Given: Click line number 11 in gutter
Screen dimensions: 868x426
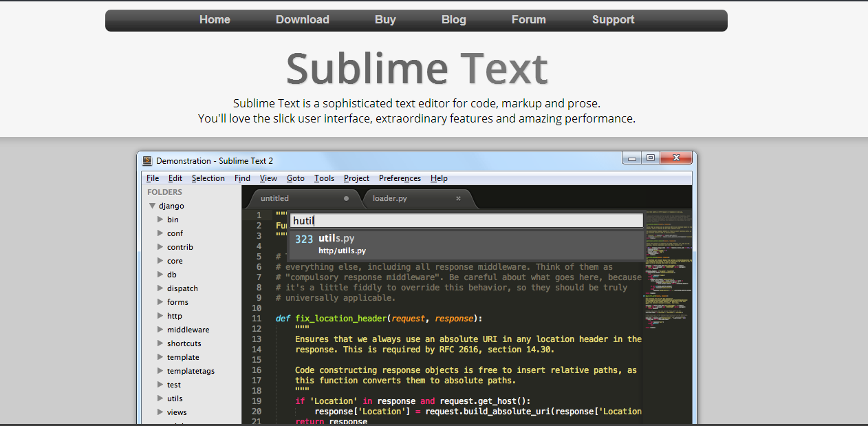Looking at the screenshot, I should pyautogui.click(x=257, y=319).
